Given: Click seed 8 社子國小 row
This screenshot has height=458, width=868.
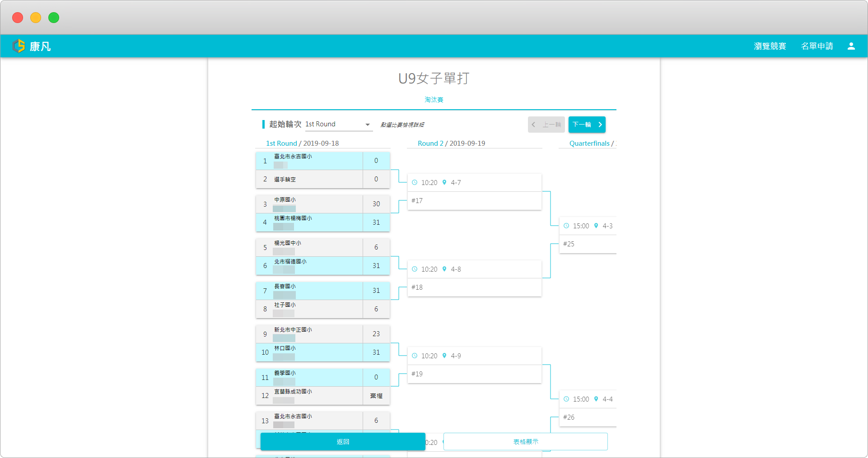Looking at the screenshot, I should click(x=323, y=309).
